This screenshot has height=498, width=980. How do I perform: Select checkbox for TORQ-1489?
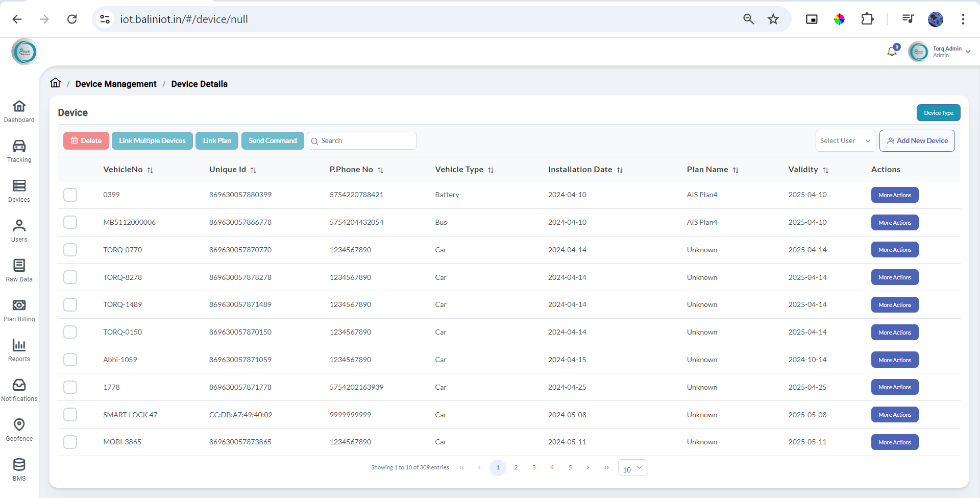click(70, 304)
